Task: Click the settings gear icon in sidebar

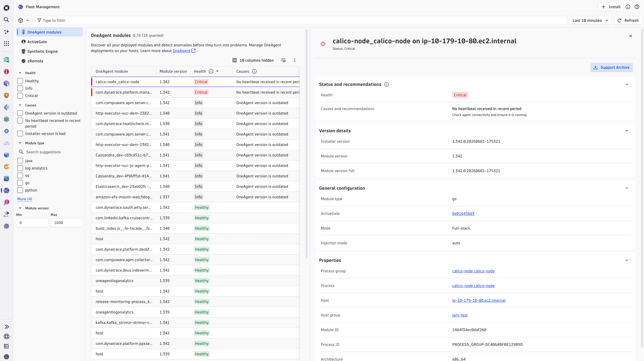Action: [x=7, y=226]
